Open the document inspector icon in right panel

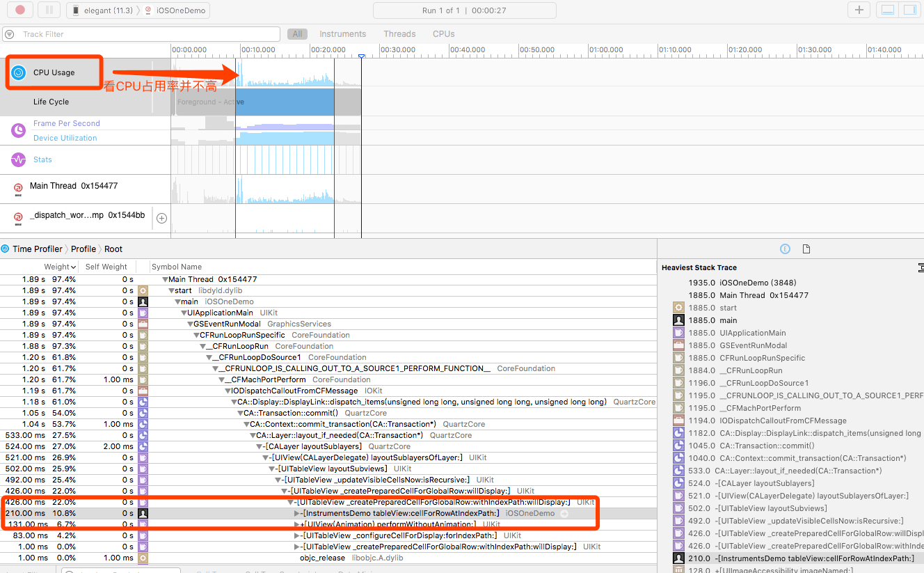[x=806, y=249]
